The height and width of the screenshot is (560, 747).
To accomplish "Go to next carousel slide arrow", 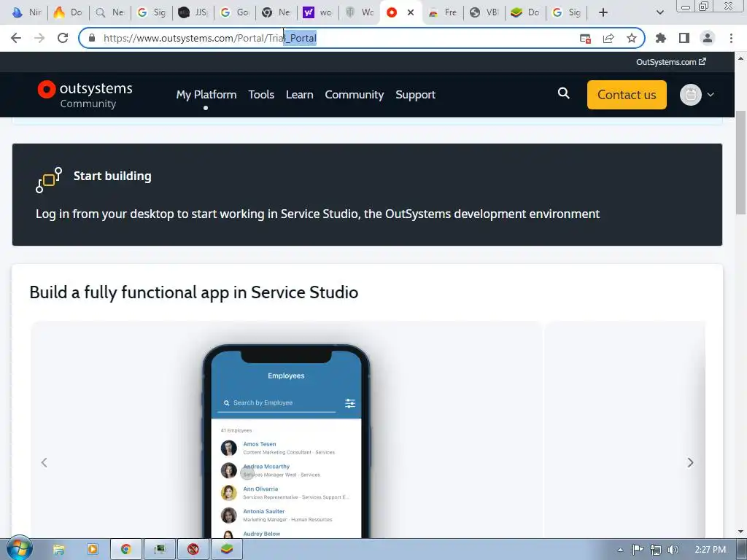I will 690,462.
